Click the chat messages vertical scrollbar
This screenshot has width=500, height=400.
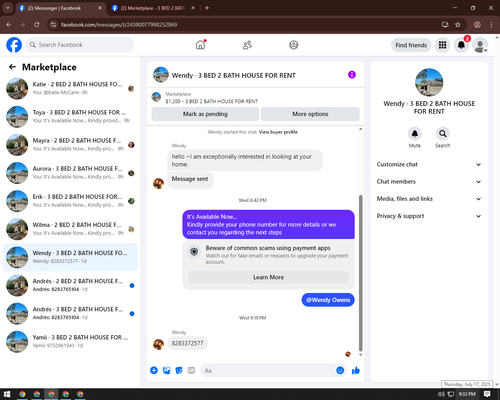360,273
